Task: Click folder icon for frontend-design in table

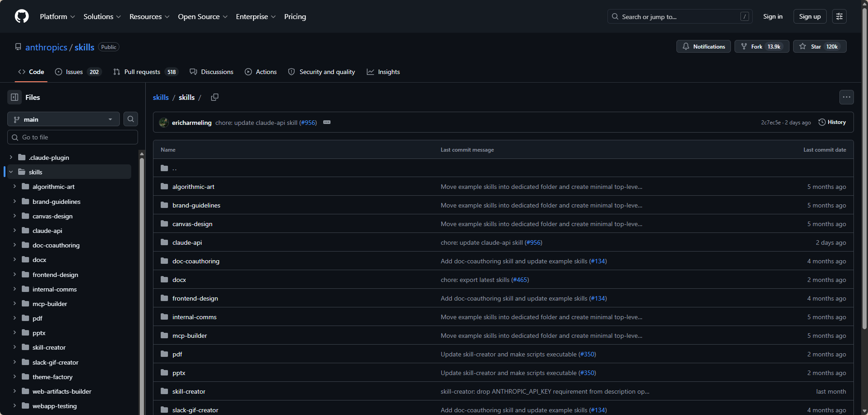Action: point(164,298)
